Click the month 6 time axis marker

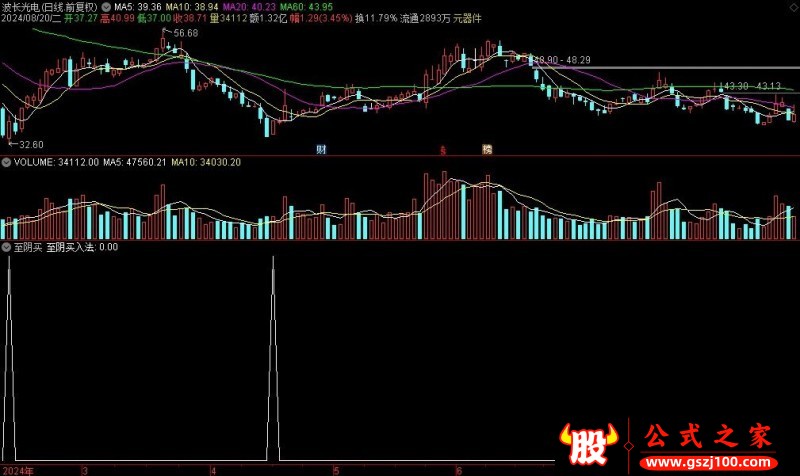(x=459, y=471)
